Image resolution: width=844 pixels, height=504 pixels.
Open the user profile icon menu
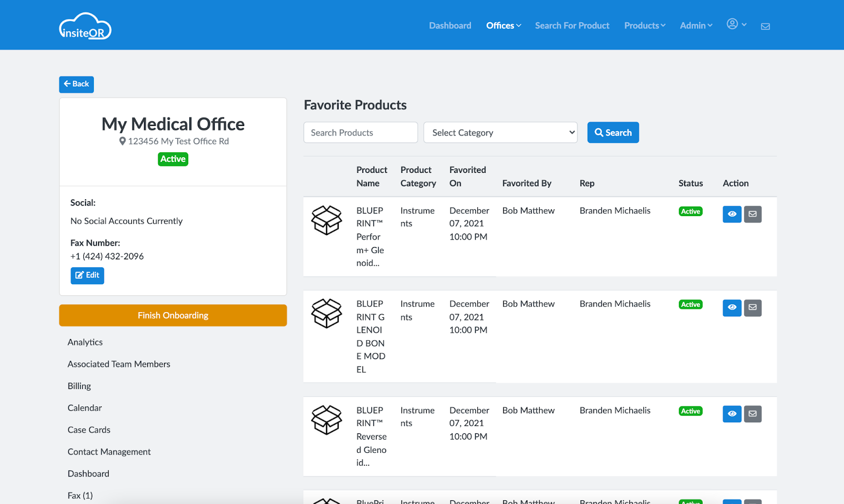[x=736, y=24]
